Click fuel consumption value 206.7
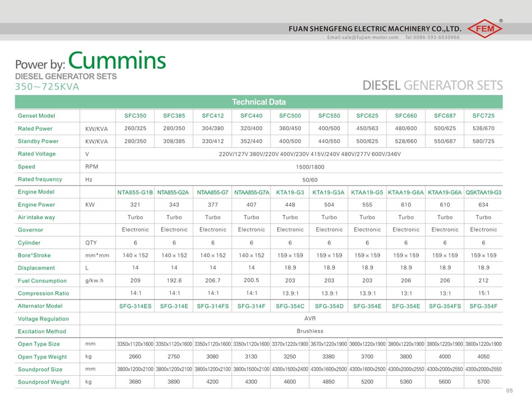Viewport: 532px width, 402px height. point(213,280)
